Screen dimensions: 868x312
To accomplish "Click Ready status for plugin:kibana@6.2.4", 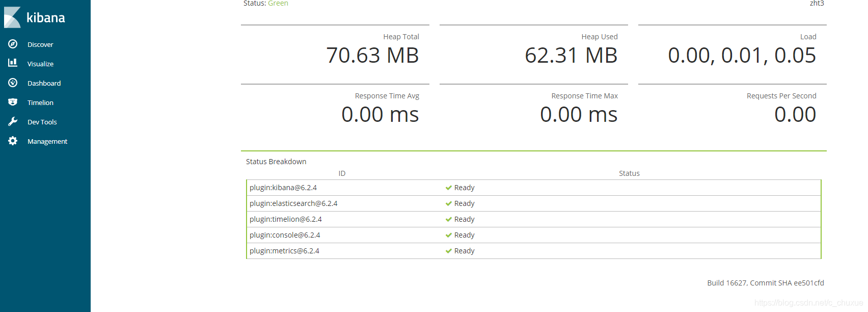I will [464, 188].
